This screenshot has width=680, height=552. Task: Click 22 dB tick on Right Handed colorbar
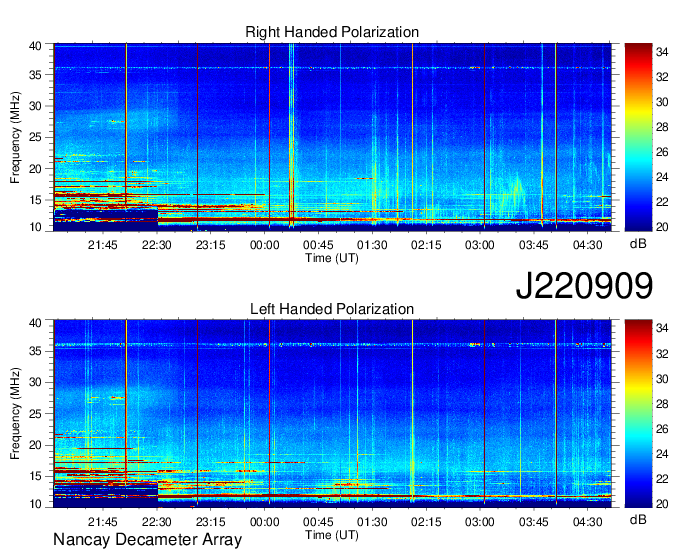pos(662,202)
